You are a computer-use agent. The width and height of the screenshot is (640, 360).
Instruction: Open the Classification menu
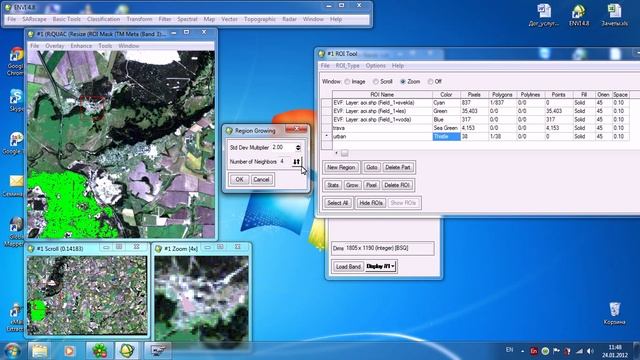pyautogui.click(x=103, y=19)
